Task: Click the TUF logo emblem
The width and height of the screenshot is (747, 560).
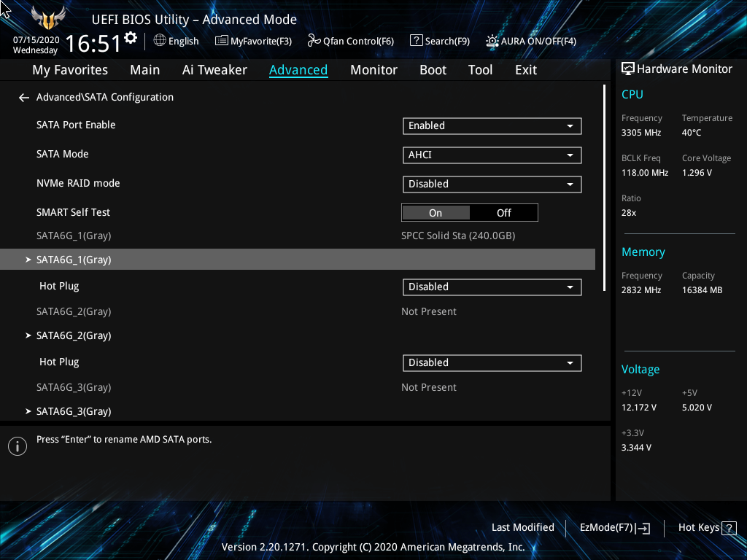Action: pyautogui.click(x=48, y=18)
